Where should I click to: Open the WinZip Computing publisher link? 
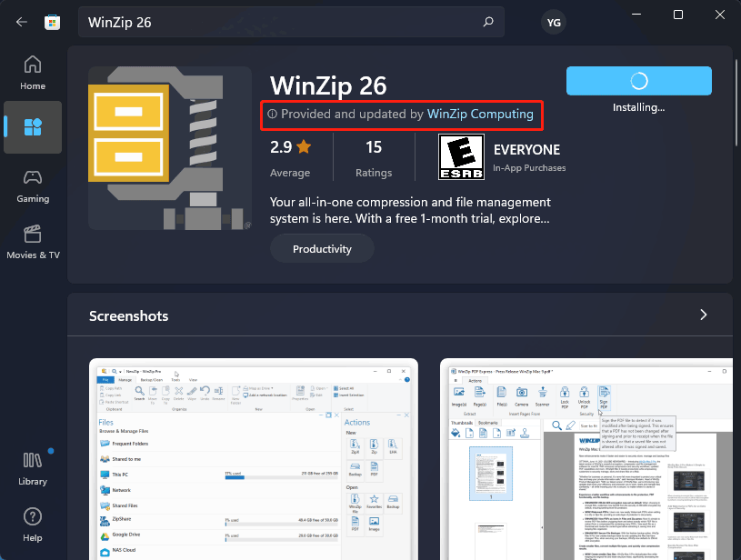pyautogui.click(x=480, y=114)
